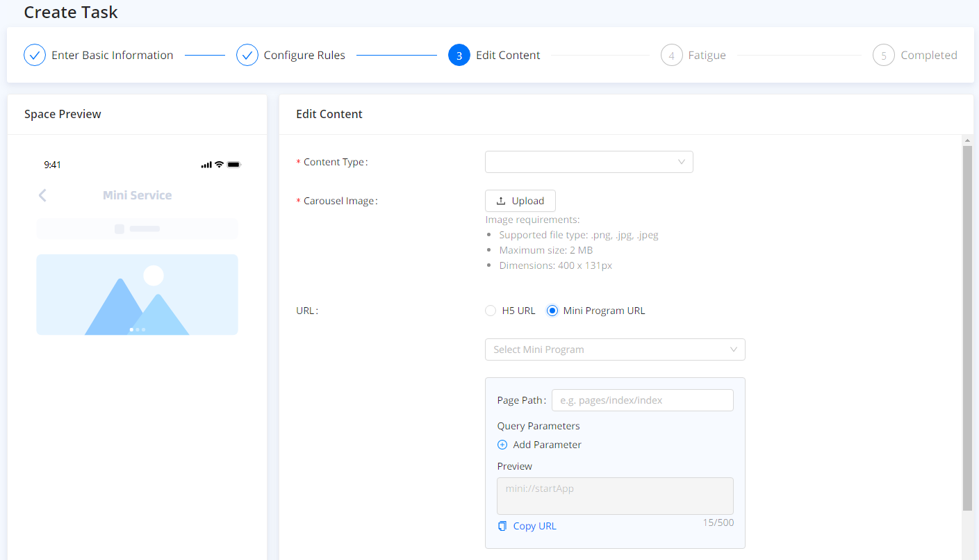Go to the Fatigue step label
This screenshot has width=979, height=560.
707,56
